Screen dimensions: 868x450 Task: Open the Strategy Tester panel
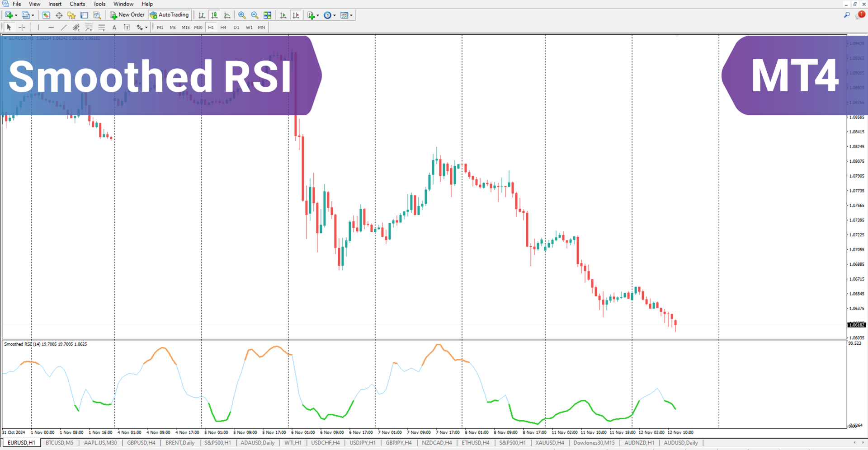[97, 15]
